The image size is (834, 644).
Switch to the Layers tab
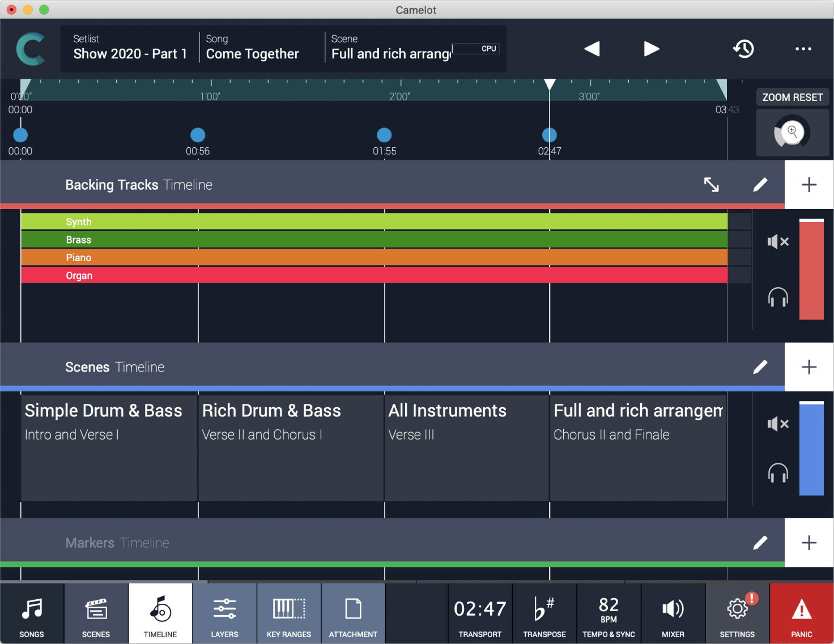tap(225, 613)
